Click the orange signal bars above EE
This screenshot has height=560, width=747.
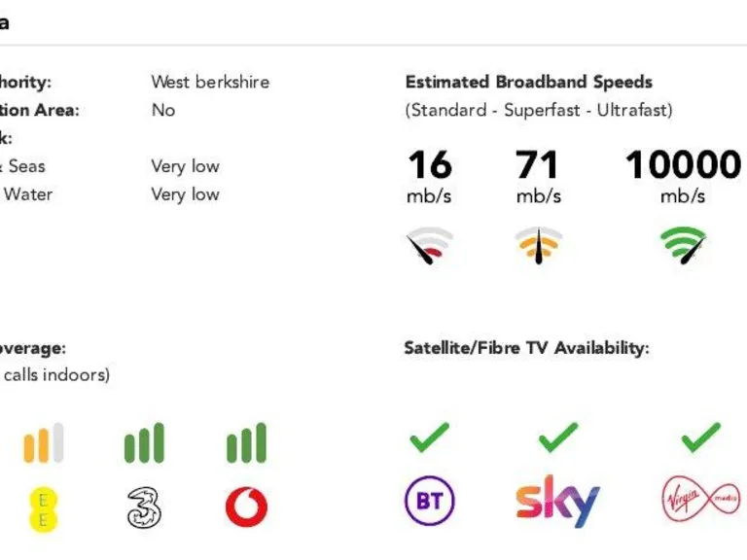tap(43, 443)
